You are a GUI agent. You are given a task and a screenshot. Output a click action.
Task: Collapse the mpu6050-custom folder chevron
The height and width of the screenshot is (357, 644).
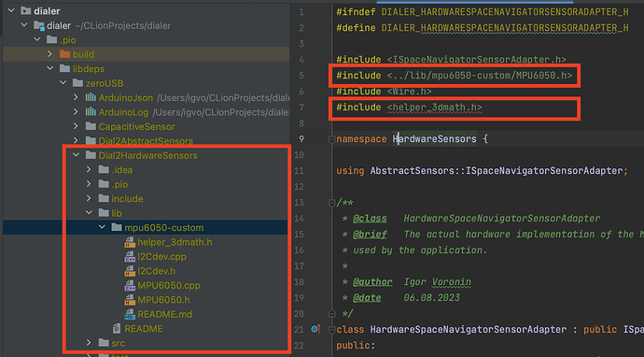pyautogui.click(x=102, y=227)
